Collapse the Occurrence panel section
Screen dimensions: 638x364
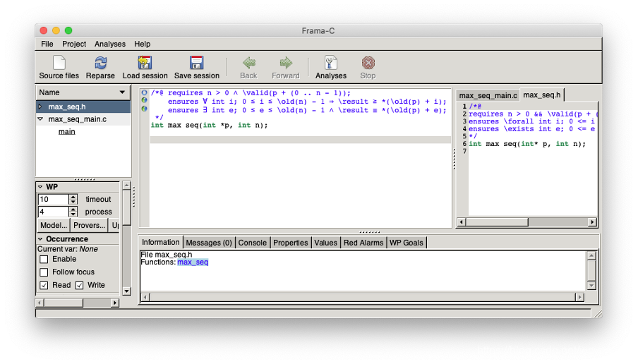pyautogui.click(x=40, y=238)
